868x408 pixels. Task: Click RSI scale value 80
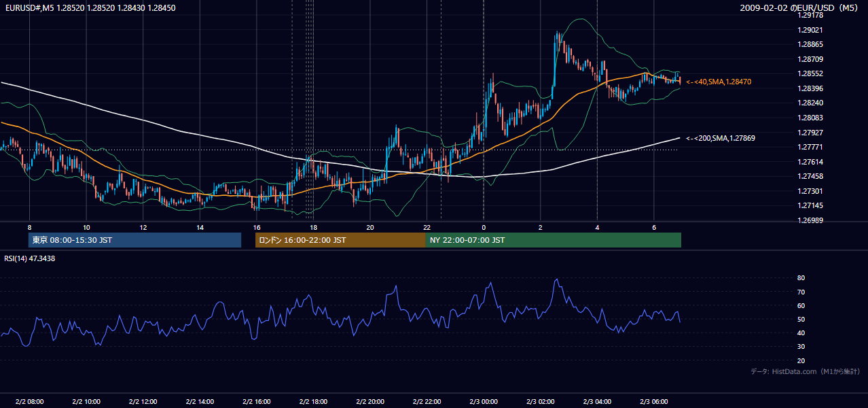click(801, 278)
